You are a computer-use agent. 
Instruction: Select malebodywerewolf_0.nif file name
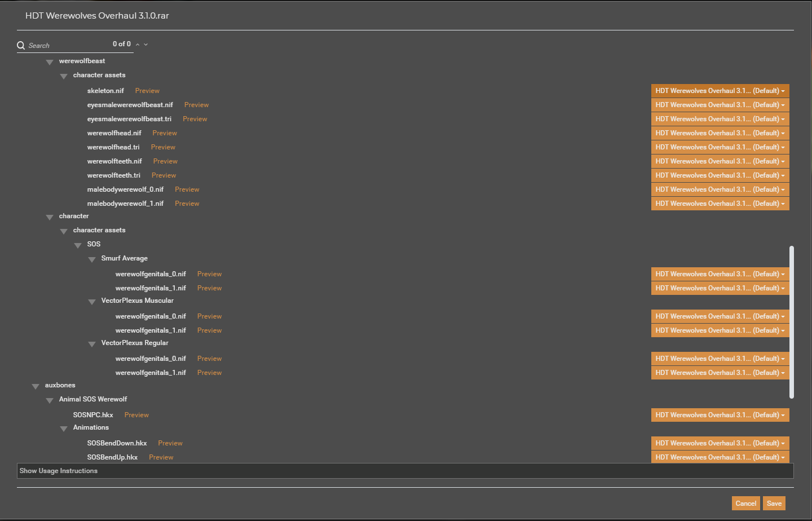[125, 189]
